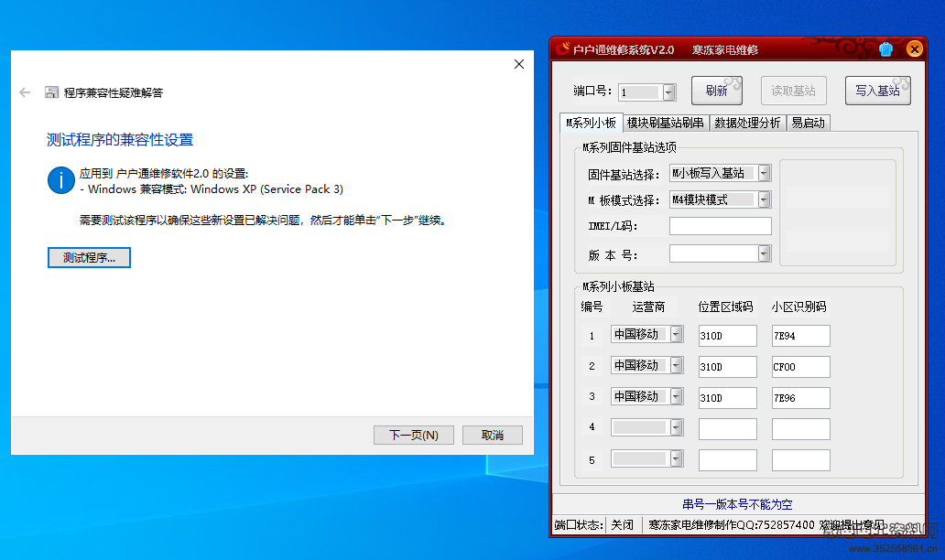Open the 端口号 port number dropdown
This screenshot has width=945, height=560.
pyautogui.click(x=668, y=92)
